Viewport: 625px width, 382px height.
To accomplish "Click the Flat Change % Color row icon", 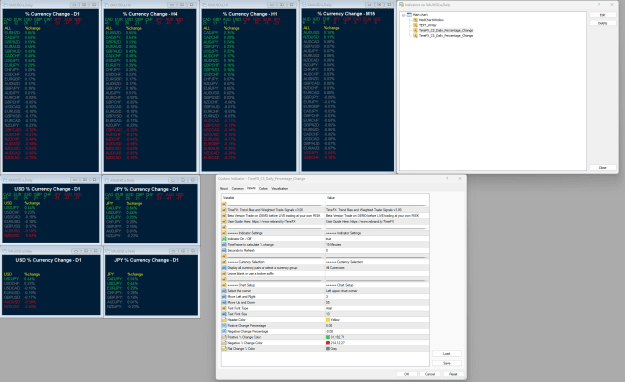I will tap(224, 349).
